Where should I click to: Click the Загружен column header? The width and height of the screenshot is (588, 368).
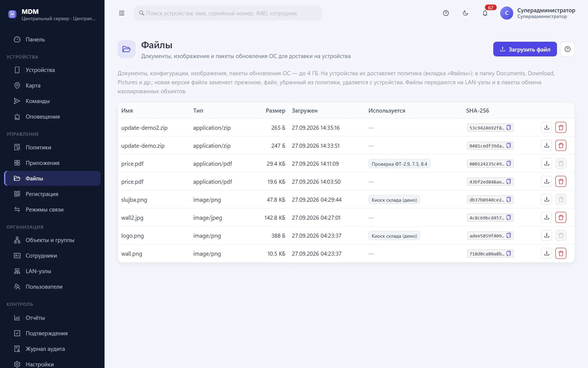pos(304,110)
